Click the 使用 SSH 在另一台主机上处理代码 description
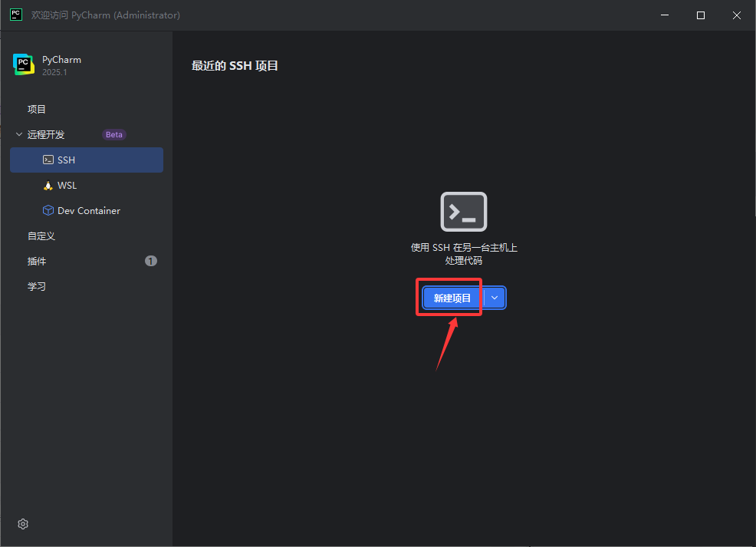The image size is (756, 547). click(464, 254)
